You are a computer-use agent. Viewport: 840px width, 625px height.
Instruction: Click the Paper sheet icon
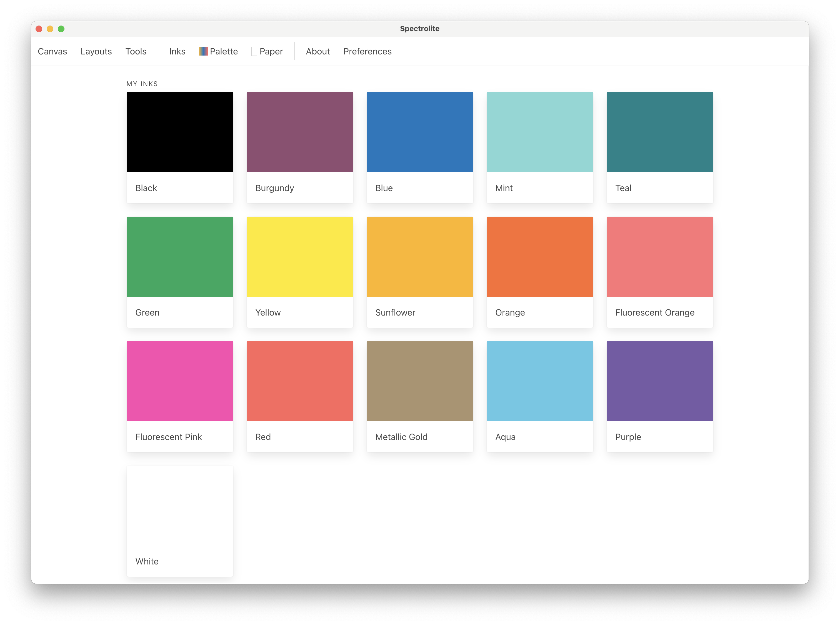254,51
